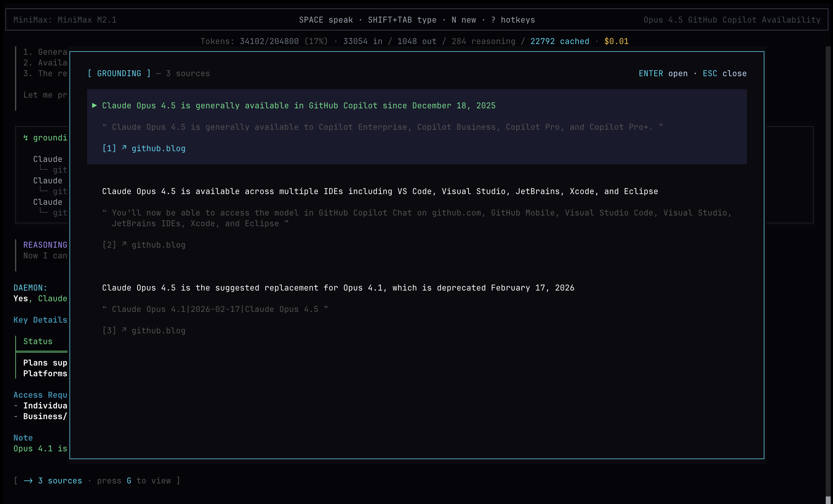Screen dimensions: 833x504
Task: Click the '34102/204800 (17%)' token count
Action: pyautogui.click(x=284, y=41)
